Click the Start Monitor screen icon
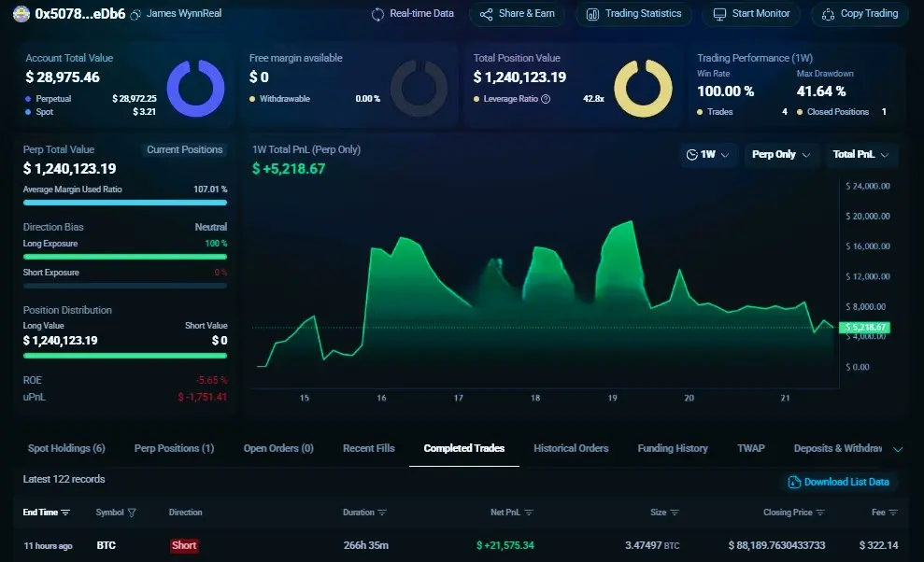Viewport: 924px width, 562px height. pos(719,15)
